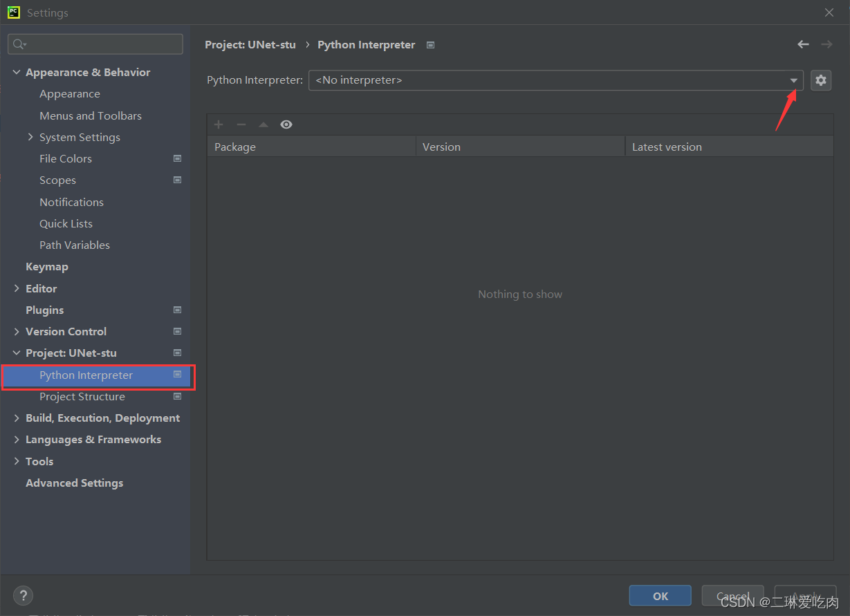This screenshot has height=616, width=850.
Task: Open the Python Interpreter dropdown
Action: coord(793,80)
